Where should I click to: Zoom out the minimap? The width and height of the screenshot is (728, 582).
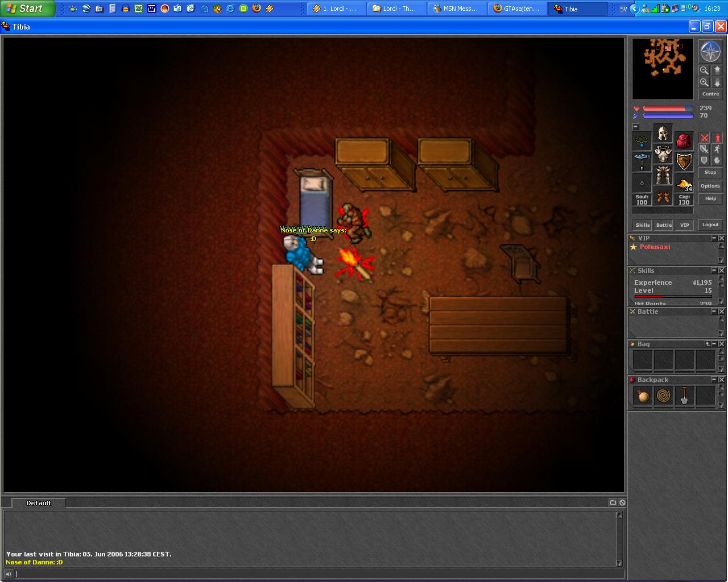704,70
